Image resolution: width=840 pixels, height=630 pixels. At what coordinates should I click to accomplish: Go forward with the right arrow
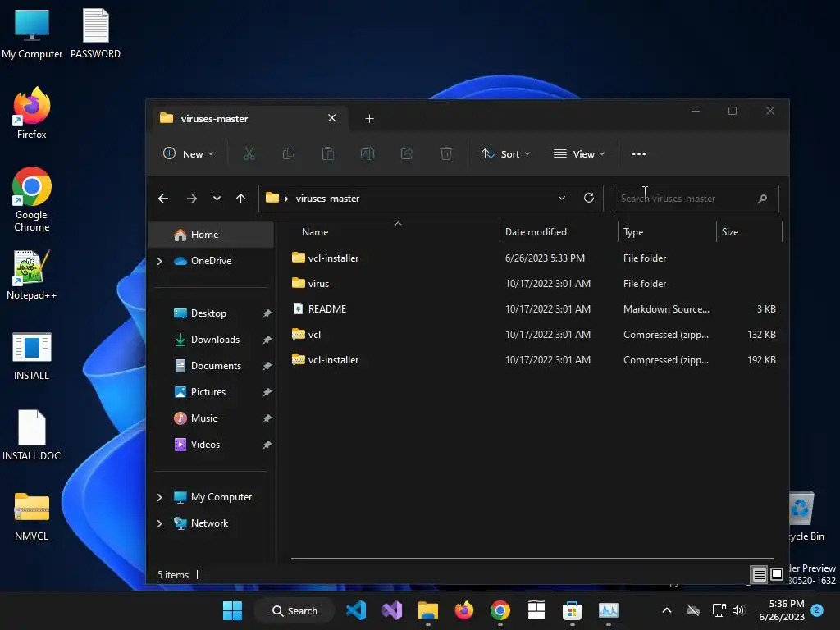(x=191, y=199)
